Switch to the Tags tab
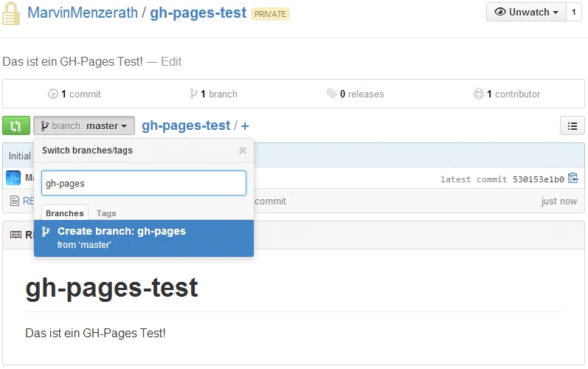The width and height of the screenshot is (588, 369). pos(106,213)
